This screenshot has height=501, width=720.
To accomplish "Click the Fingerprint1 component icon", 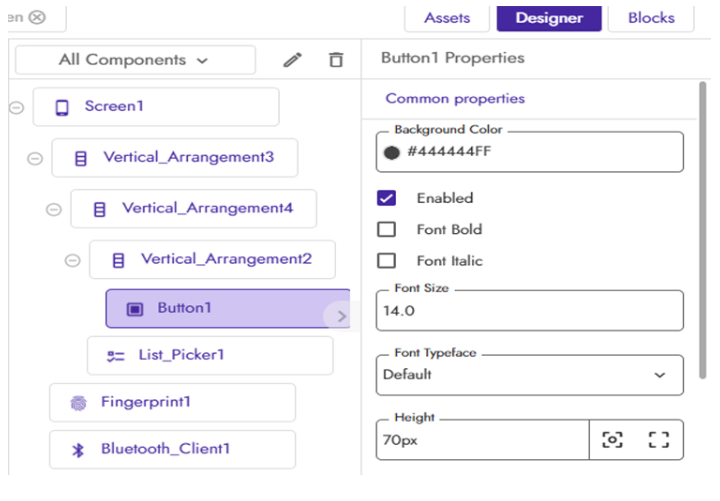I will (x=78, y=403).
